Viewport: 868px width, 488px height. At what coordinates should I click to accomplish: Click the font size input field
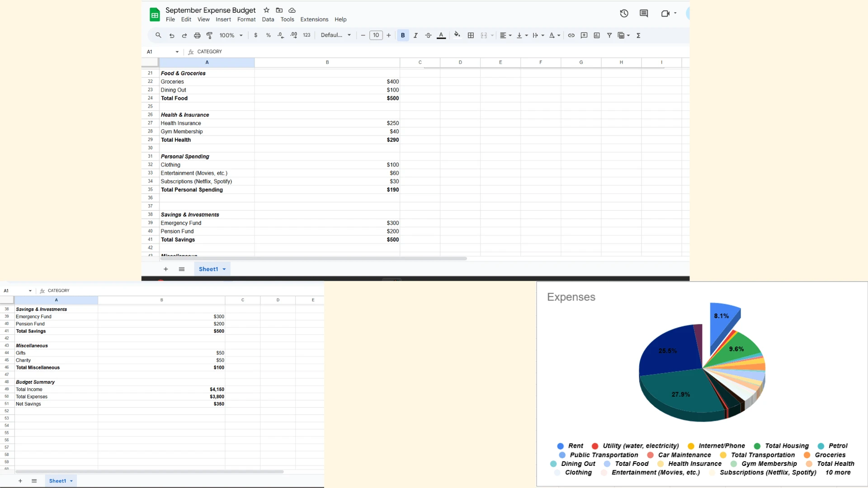(376, 35)
